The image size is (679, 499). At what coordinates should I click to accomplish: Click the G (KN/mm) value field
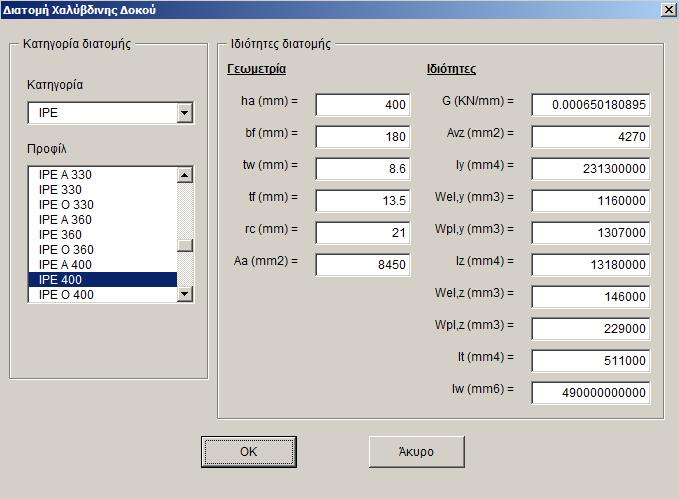coord(591,105)
